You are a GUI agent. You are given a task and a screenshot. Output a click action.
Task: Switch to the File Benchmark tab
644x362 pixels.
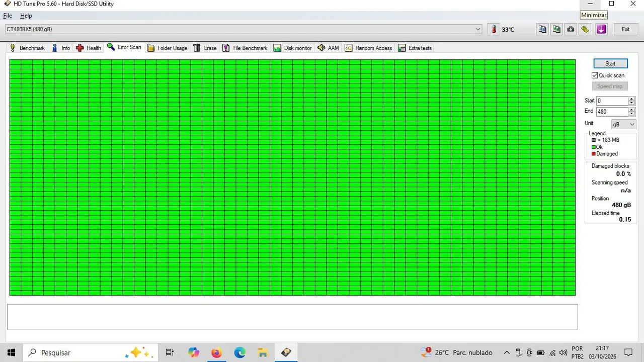(x=245, y=48)
